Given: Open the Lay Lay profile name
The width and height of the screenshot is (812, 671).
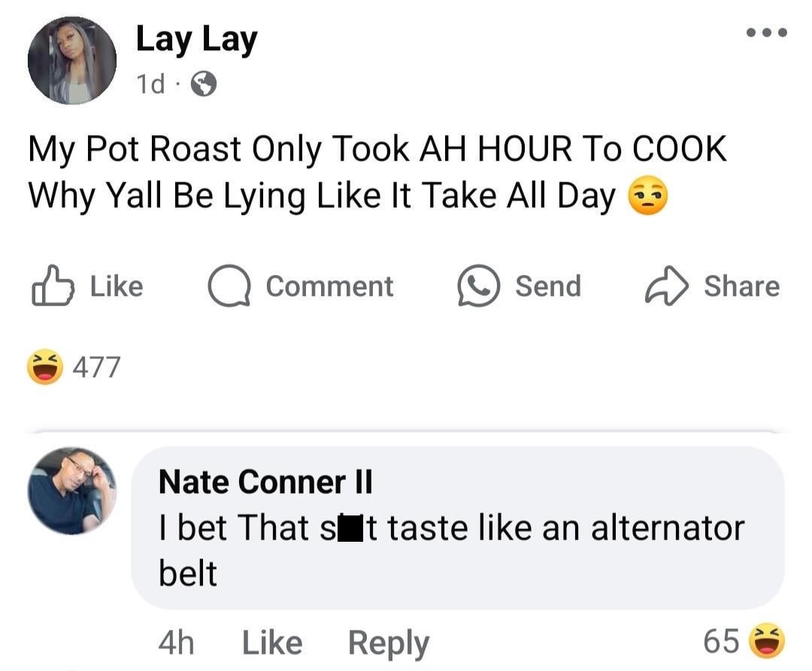Looking at the screenshot, I should (x=197, y=40).
